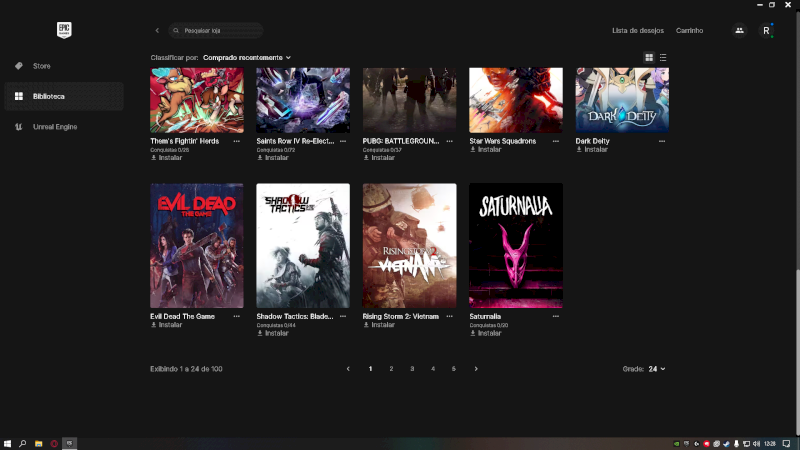Expand the Grade 24 dropdown
The image size is (800, 450).
[x=657, y=369]
